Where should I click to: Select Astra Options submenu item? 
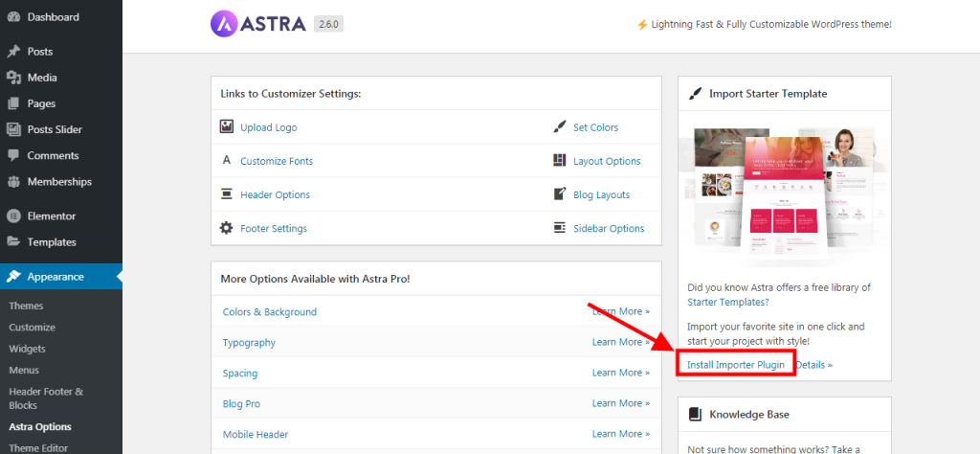pos(40,427)
